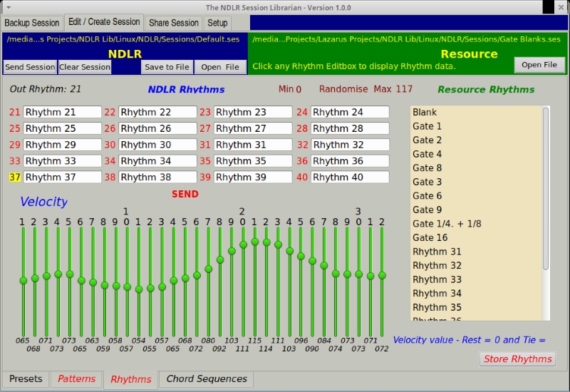Open the window menu arrow icon
This screenshot has width=570, height=392.
tap(9, 7)
